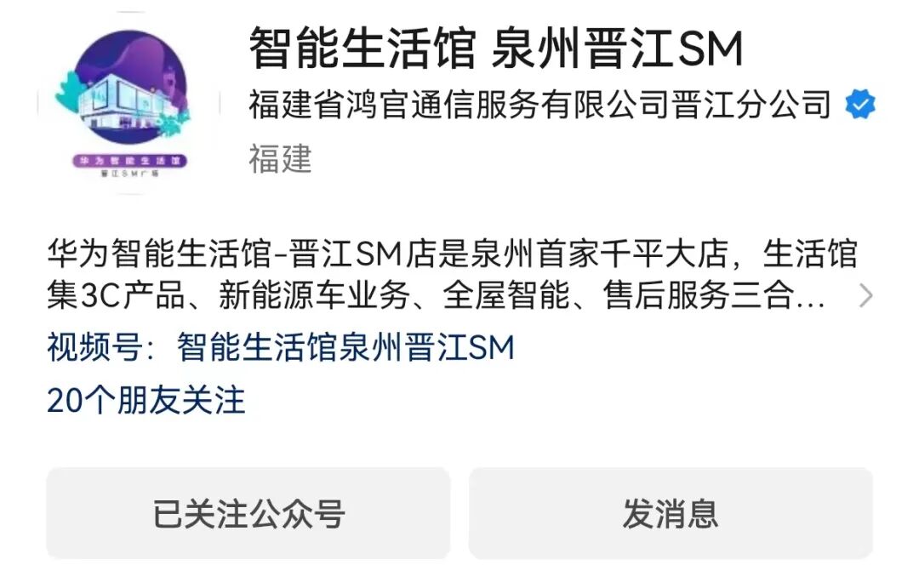Tap the first description line about 华为智能生活馆
919x588 pixels.
(x=453, y=254)
